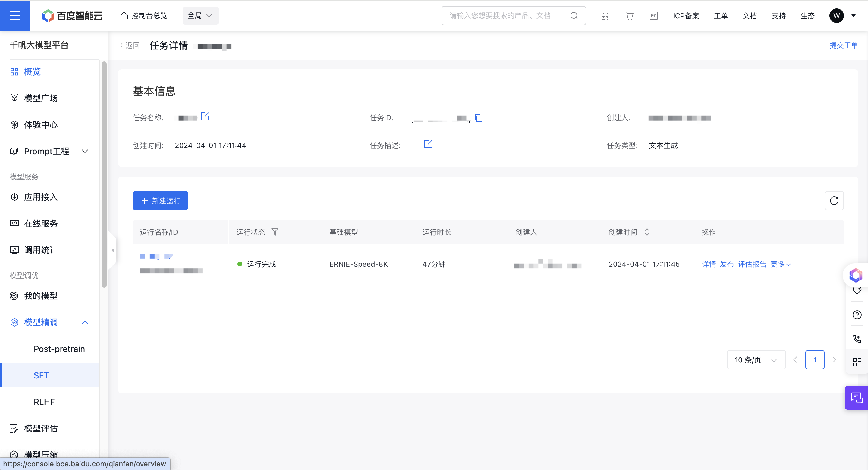Viewport: 868px width, 470px height.
Task: Click the Baidu AI Cloud logo
Action: coord(72,15)
